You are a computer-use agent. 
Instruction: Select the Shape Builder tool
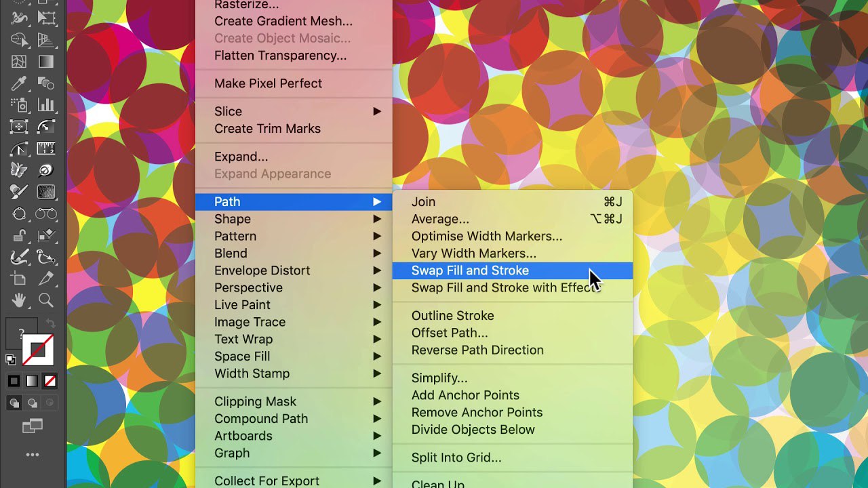click(19, 40)
